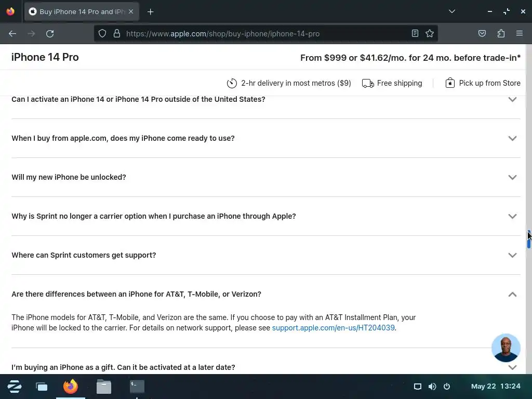Open the display icon in system tray
Image resolution: width=532 pixels, height=399 pixels.
click(x=418, y=387)
